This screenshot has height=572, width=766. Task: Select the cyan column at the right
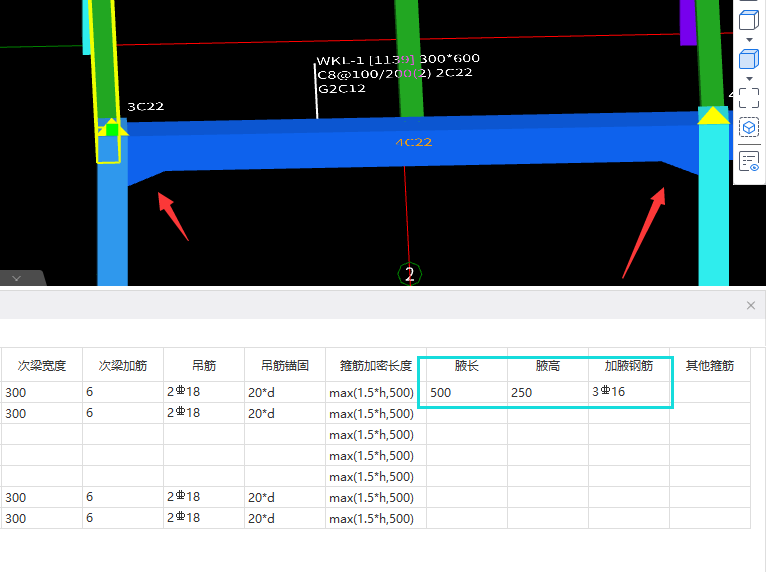tap(714, 203)
